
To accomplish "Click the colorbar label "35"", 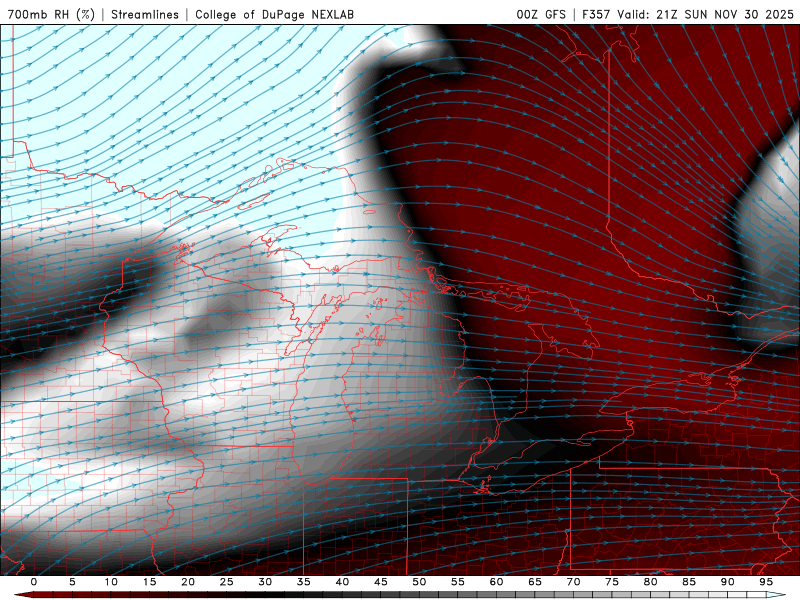I will click(304, 582).
